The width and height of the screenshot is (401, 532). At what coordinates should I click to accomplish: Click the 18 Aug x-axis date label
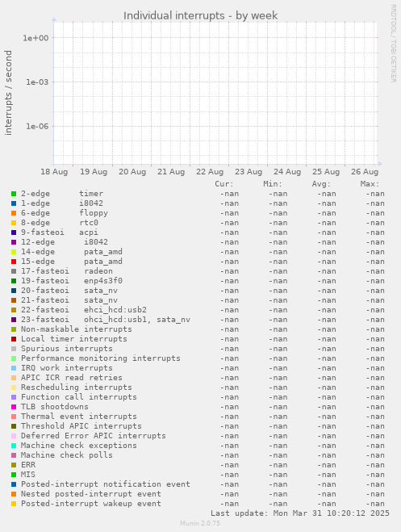54,172
